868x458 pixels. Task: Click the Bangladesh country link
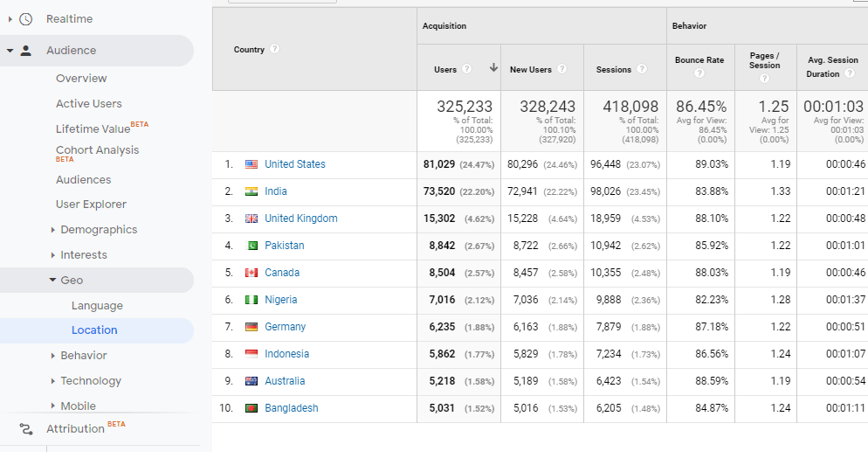pos(291,408)
